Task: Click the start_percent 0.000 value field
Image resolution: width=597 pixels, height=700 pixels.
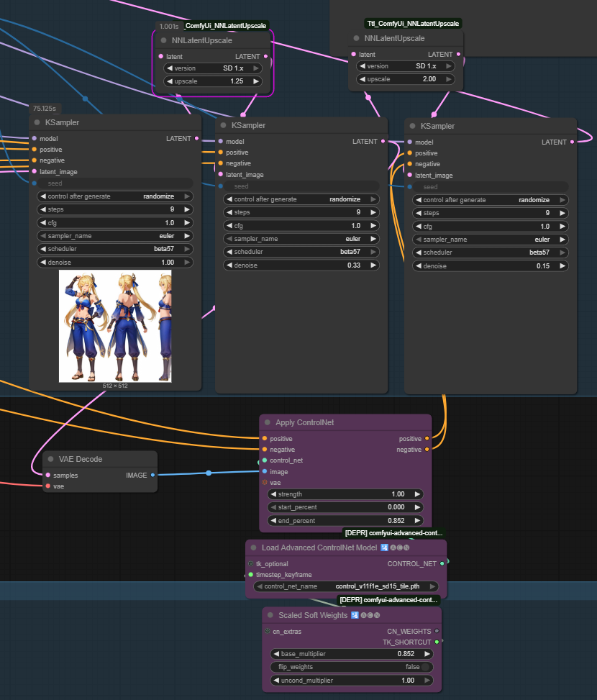Action: [x=345, y=507]
